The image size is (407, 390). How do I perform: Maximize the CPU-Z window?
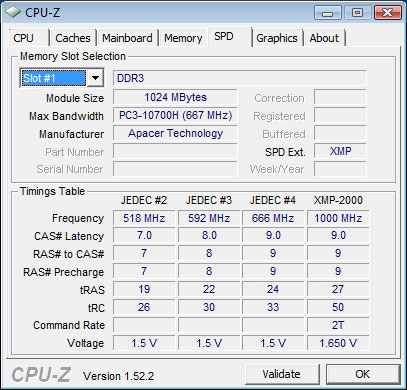click(x=357, y=13)
